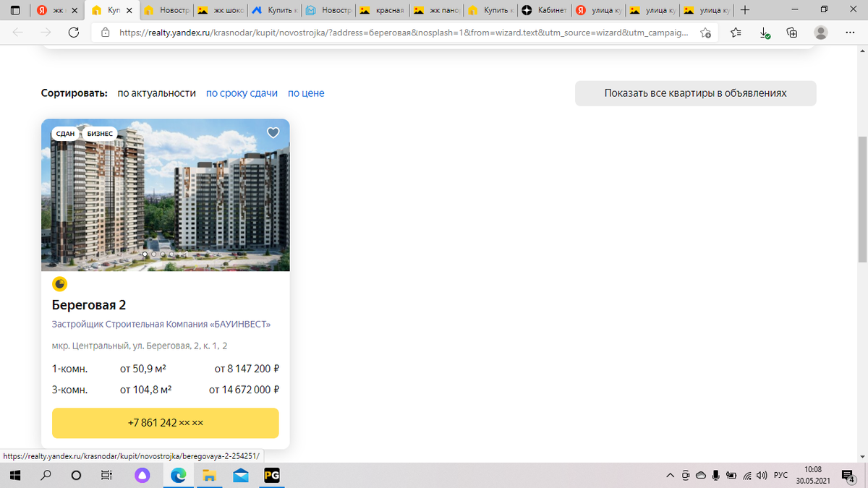
Task: Open Windows taskbar search
Action: tap(46, 476)
